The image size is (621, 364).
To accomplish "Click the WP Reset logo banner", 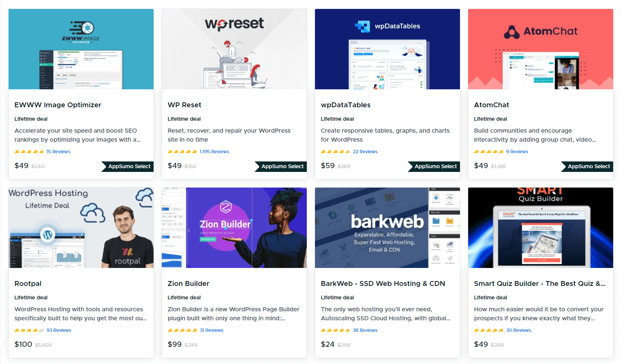I will [234, 49].
